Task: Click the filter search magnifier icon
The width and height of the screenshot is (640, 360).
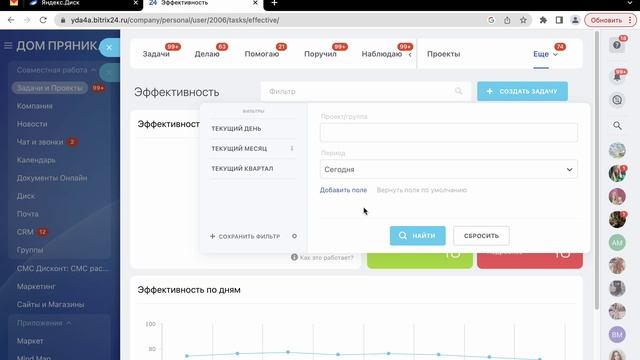Action: click(458, 91)
